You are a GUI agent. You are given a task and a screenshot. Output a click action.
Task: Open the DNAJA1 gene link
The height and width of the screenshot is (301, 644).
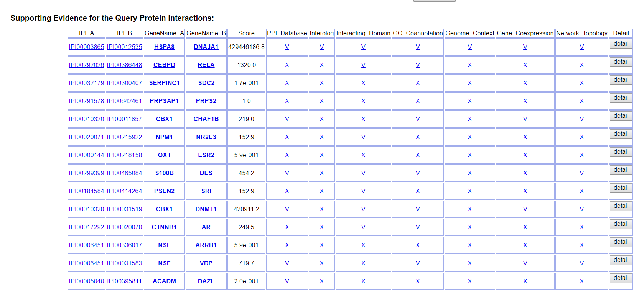click(206, 47)
